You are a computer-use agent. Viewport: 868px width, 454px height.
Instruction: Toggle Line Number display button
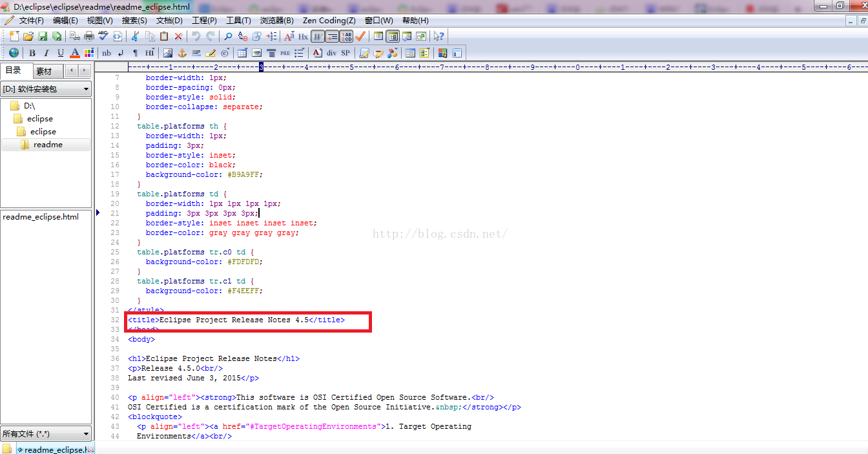(x=346, y=36)
